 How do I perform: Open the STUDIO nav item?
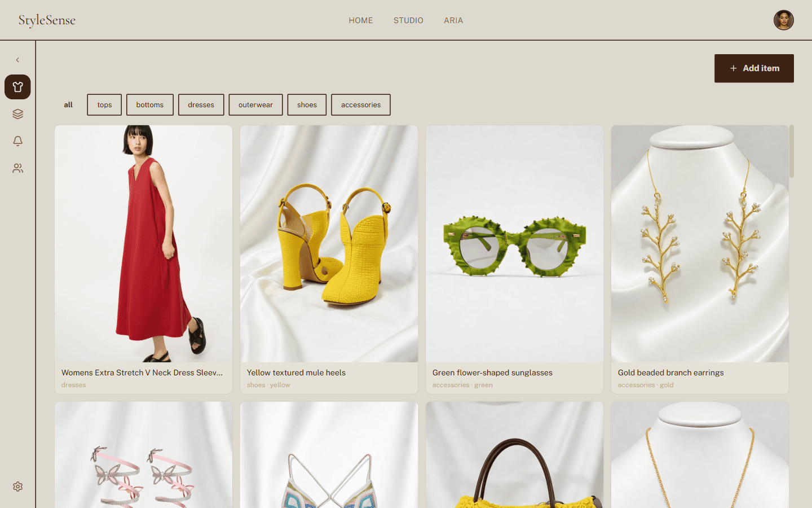pos(408,20)
